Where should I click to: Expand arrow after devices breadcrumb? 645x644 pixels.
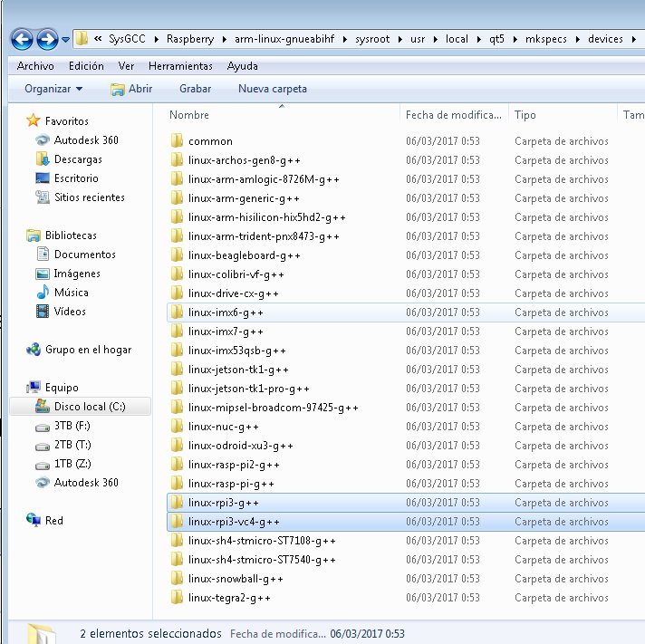tap(634, 39)
